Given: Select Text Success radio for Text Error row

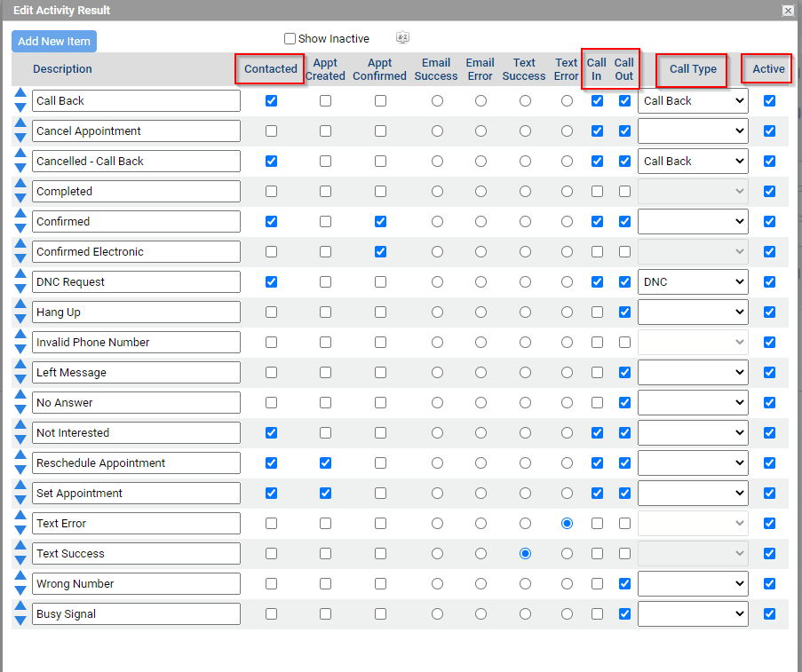Looking at the screenshot, I should [525, 523].
